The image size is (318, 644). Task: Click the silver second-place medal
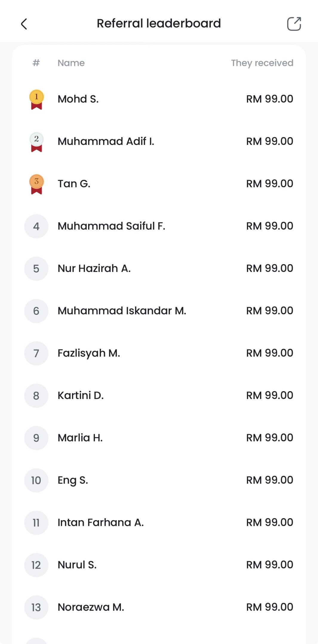click(36, 142)
